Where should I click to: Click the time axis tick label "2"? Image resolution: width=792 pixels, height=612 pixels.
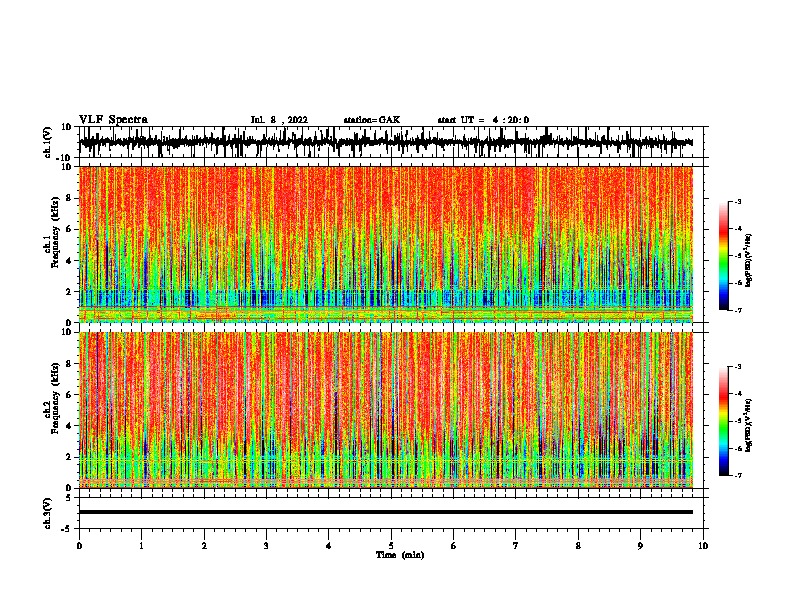click(x=204, y=546)
